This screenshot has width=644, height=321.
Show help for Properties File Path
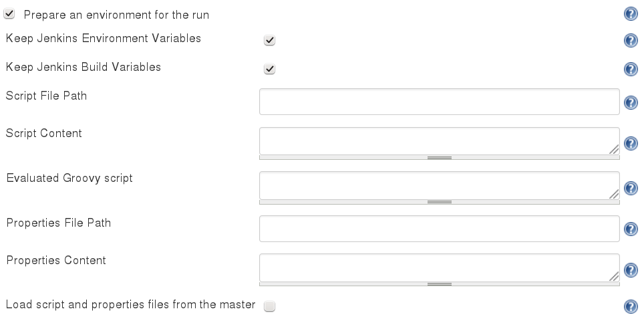(x=630, y=229)
